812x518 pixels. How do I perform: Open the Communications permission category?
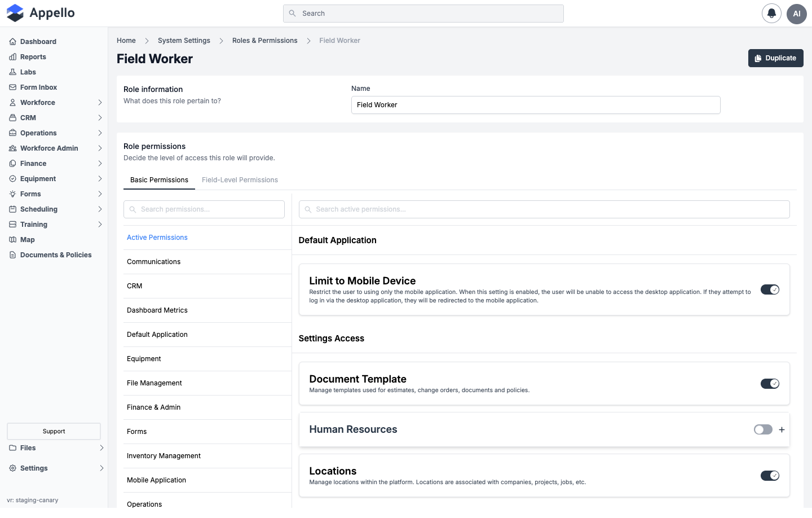click(x=208, y=262)
